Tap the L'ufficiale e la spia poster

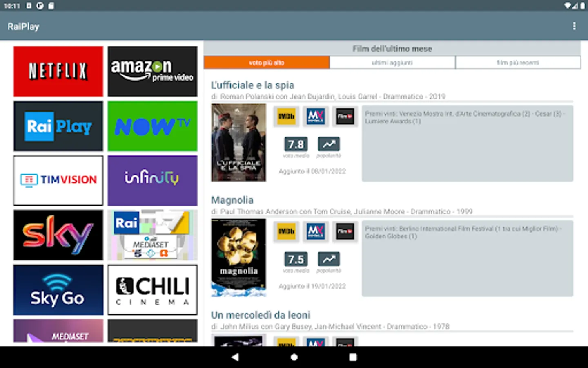(x=238, y=142)
